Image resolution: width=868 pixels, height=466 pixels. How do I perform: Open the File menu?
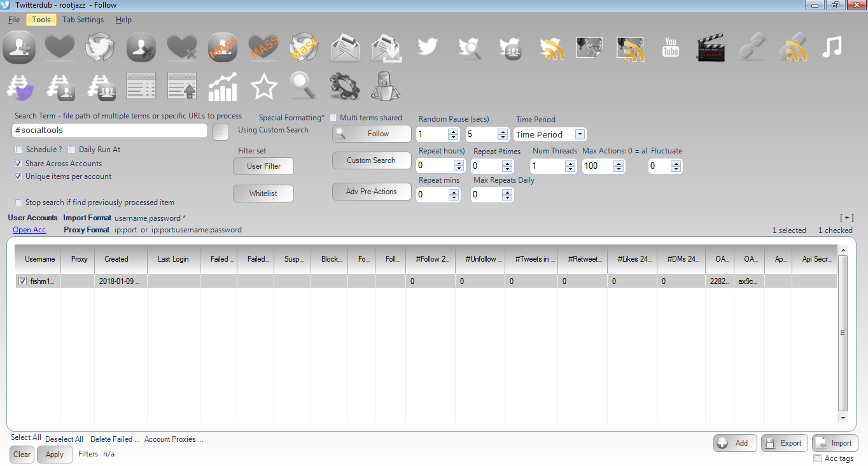(14, 20)
